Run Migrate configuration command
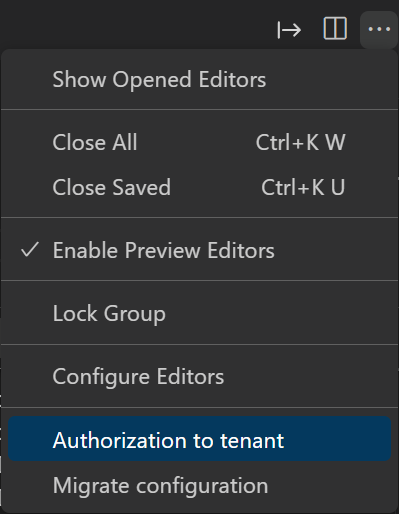The width and height of the screenshot is (399, 514). pyautogui.click(x=200, y=485)
